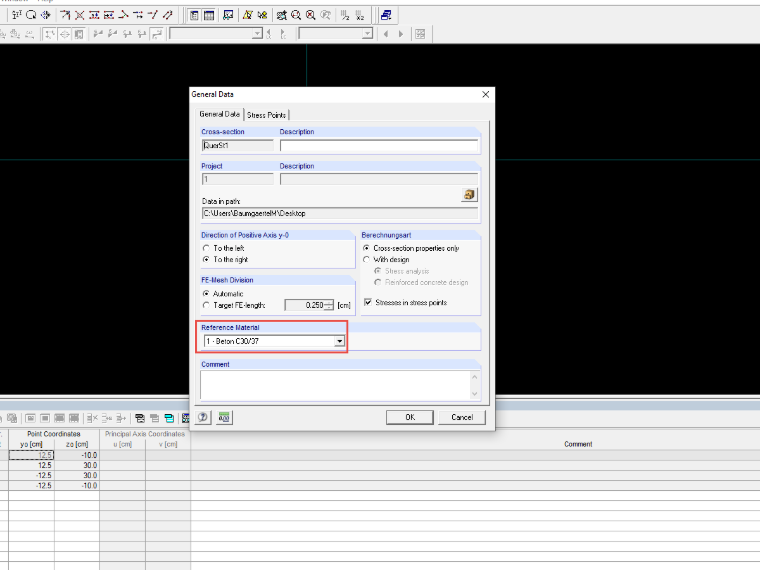
Task: Select the zo cell '-10.0' in first row
Action: click(77, 455)
